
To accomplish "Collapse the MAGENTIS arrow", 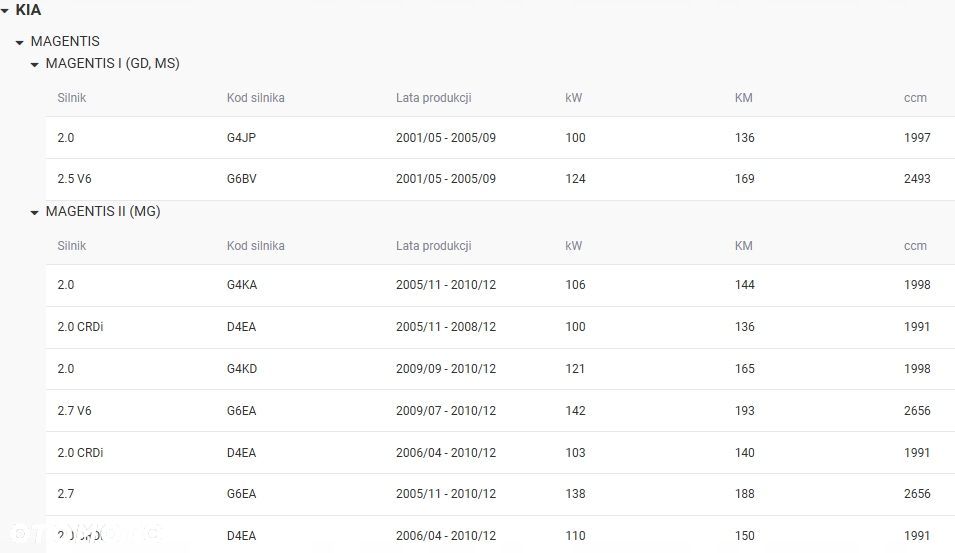I will click(x=19, y=43).
